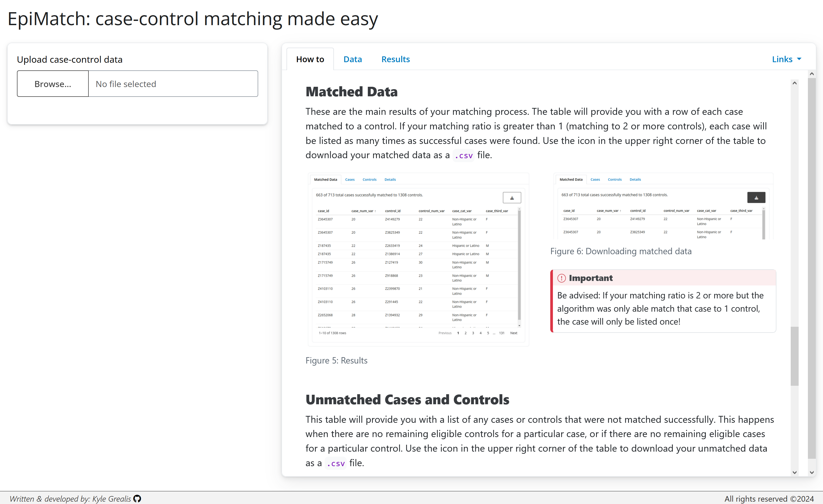Click the Browse... button to upload data
823x504 pixels.
[53, 84]
